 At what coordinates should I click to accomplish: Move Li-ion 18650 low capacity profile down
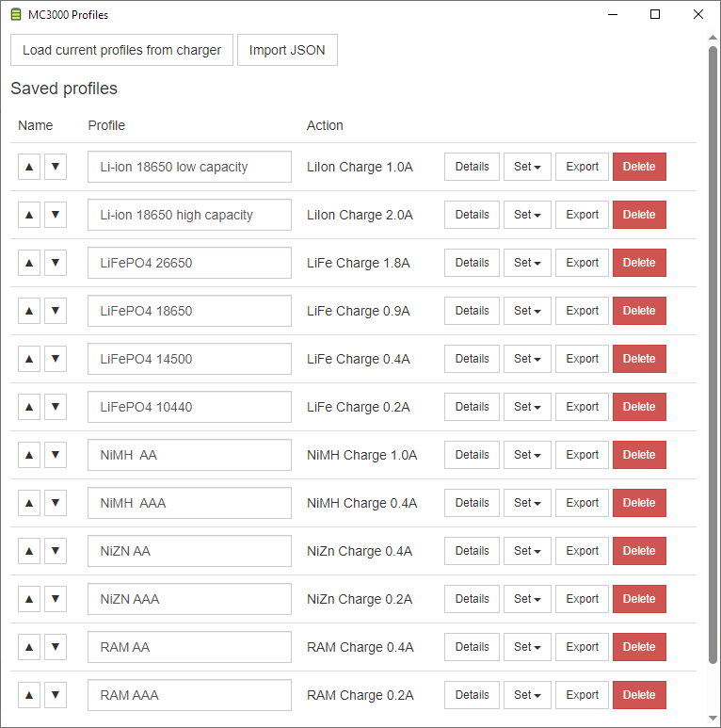56,167
